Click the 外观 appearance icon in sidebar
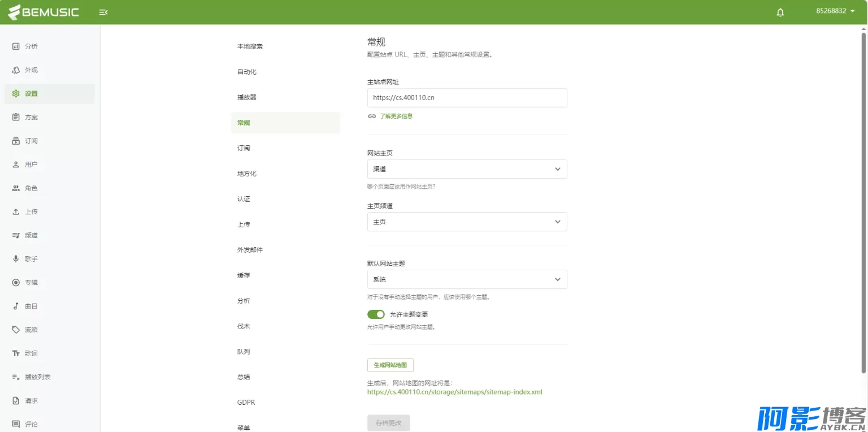This screenshot has width=868, height=432. point(16,70)
